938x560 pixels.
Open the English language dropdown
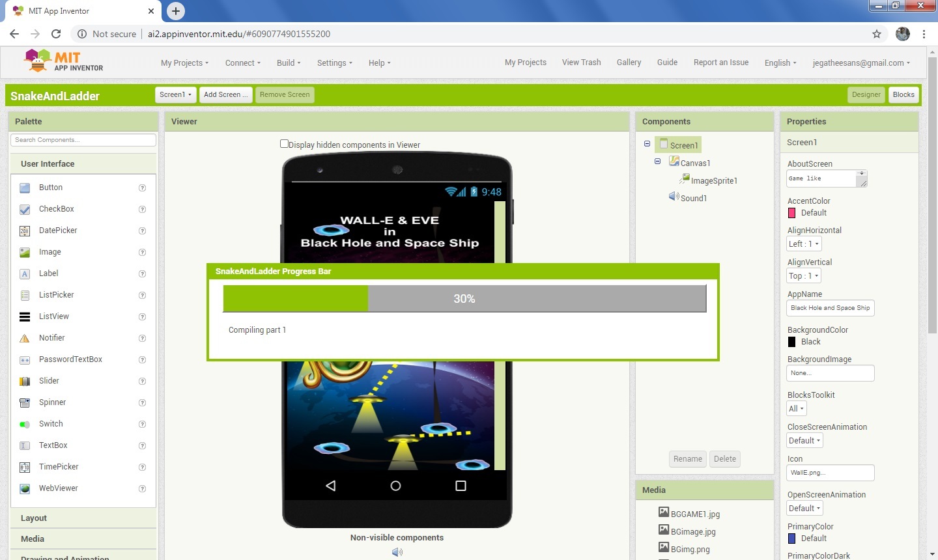(780, 63)
